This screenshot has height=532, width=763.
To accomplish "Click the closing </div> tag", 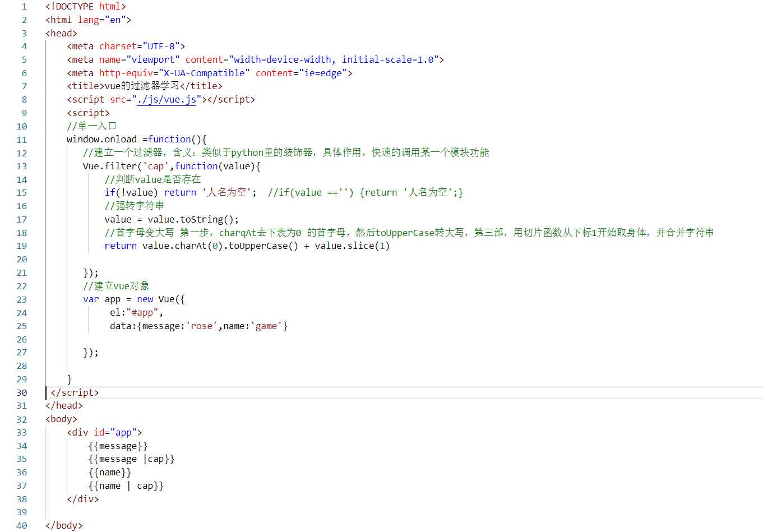I will point(83,499).
